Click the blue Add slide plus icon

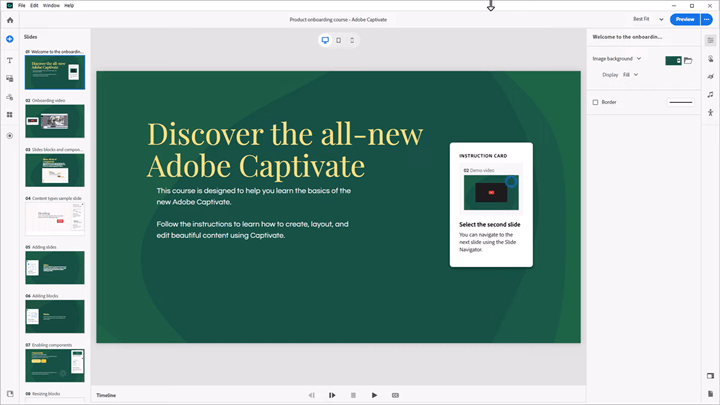(x=10, y=39)
